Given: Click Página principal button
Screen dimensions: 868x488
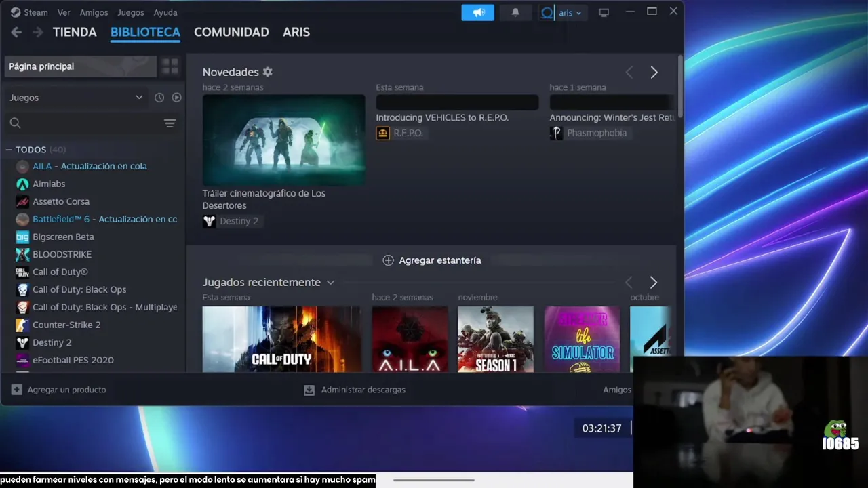Looking at the screenshot, I should point(80,66).
